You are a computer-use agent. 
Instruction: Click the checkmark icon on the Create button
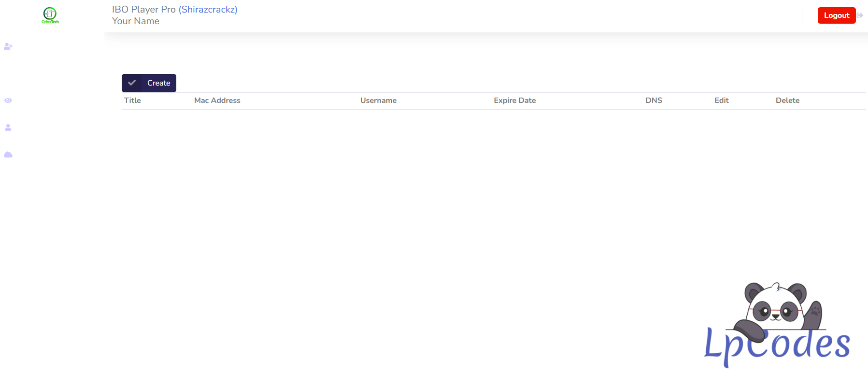132,83
